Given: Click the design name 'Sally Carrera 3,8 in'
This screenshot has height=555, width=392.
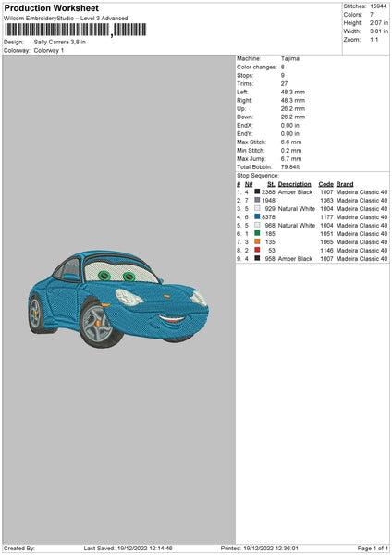Looking at the screenshot, I should coord(60,42).
